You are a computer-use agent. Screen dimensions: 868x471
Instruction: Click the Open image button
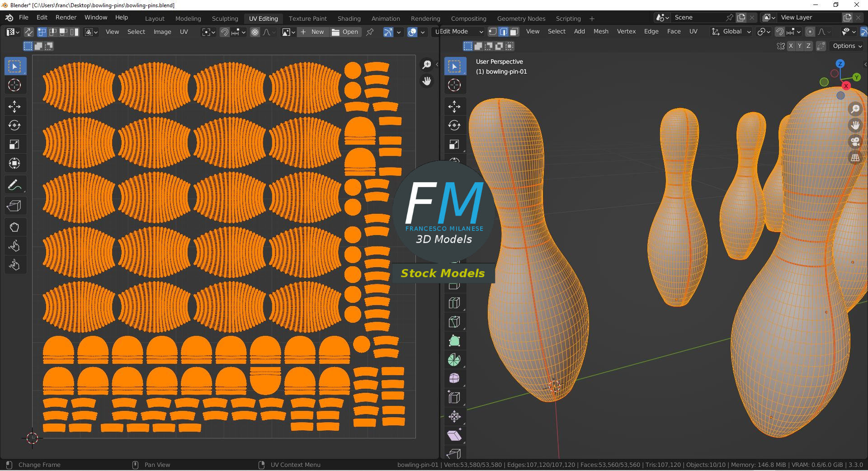coord(345,32)
